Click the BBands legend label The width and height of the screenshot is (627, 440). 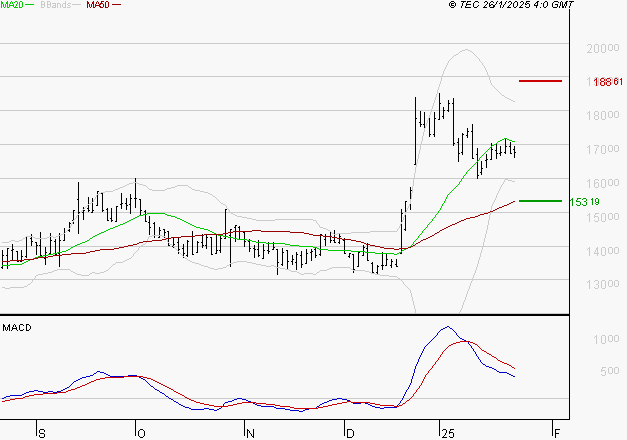[56, 5]
